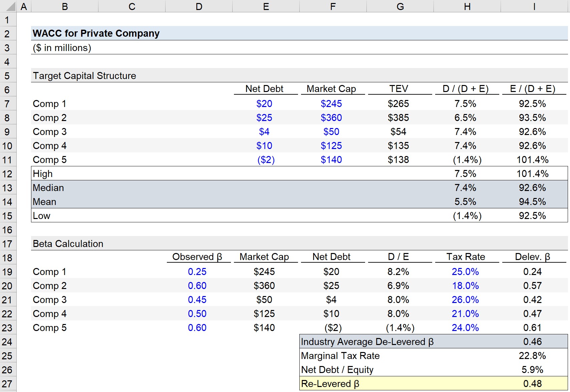
Task: Select the TEV column label cell
Action: pyautogui.click(x=399, y=89)
